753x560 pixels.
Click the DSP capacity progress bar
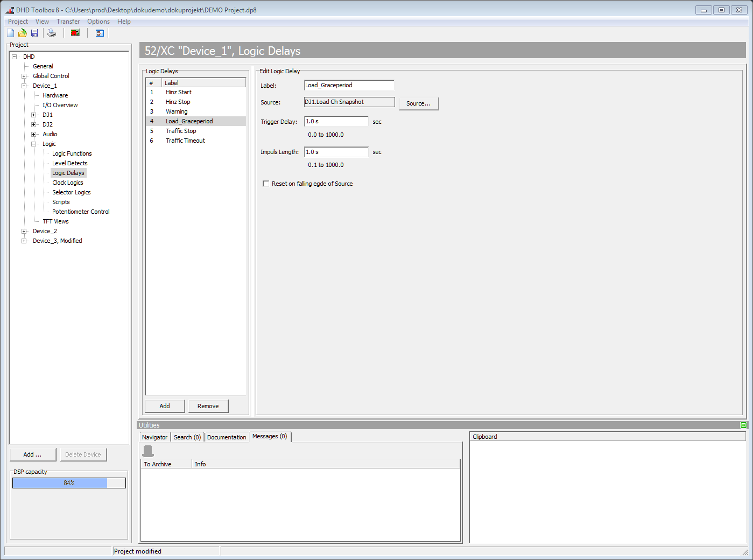click(69, 483)
